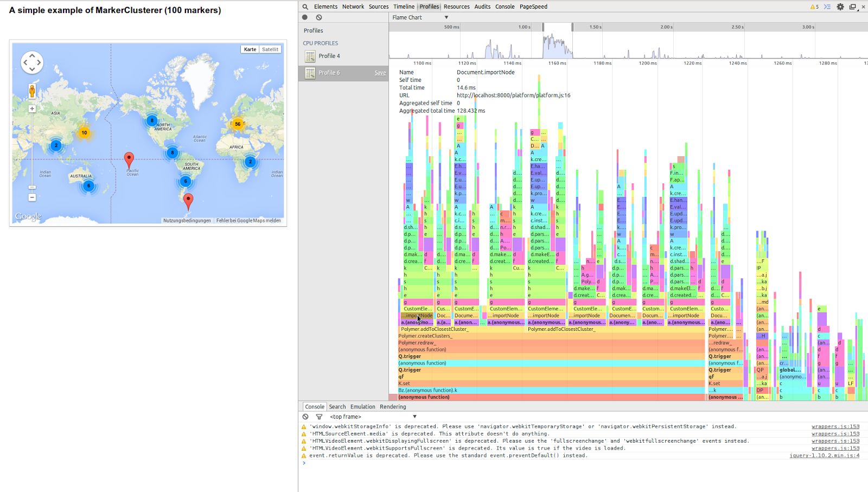Select the Karte map type
Screen dimensions: 868x492
tap(250, 49)
